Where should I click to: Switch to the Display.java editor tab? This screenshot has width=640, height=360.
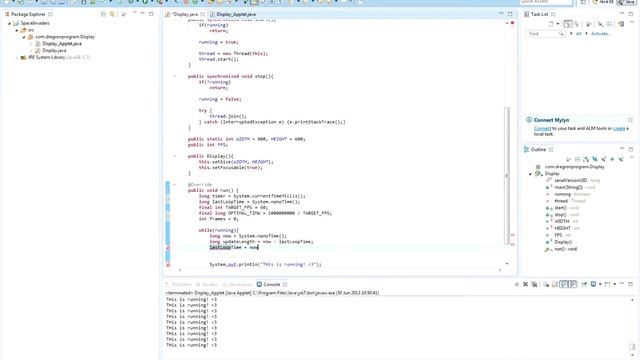point(185,14)
